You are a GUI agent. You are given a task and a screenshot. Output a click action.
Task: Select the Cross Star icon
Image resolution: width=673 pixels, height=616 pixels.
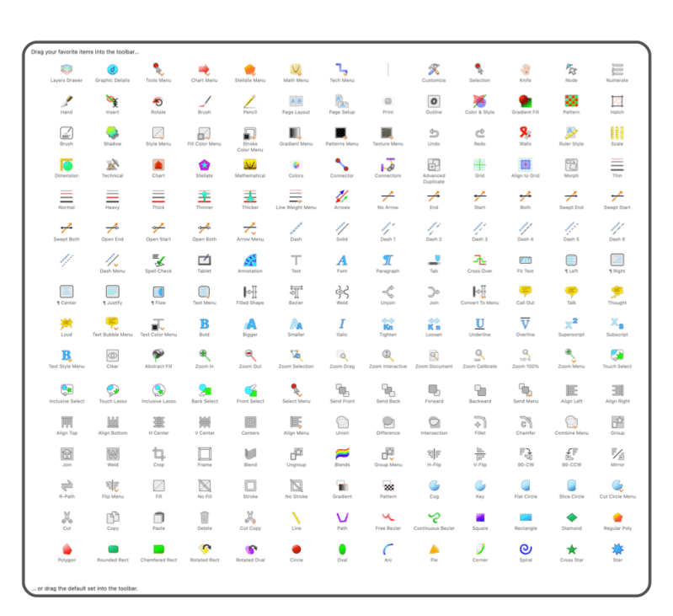coord(571,549)
